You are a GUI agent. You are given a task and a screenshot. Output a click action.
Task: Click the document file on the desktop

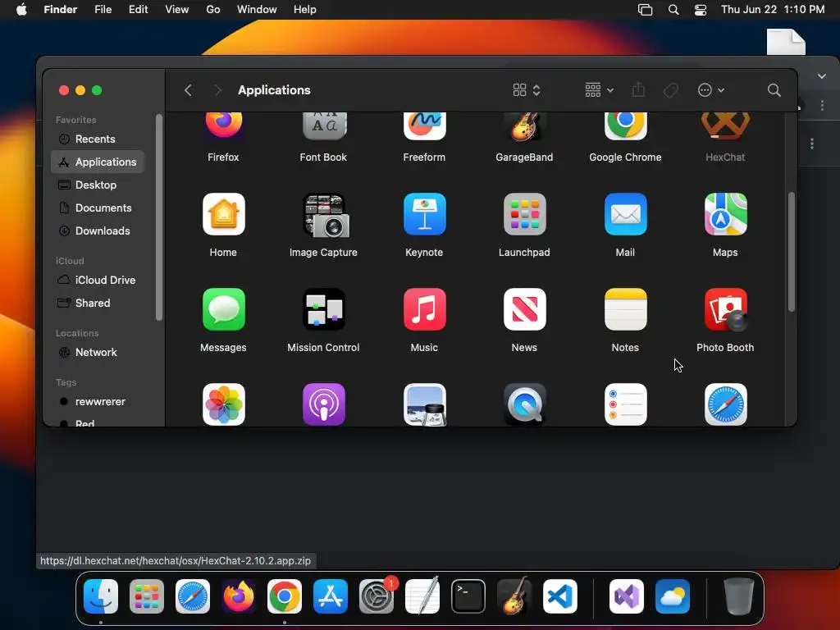[786, 41]
